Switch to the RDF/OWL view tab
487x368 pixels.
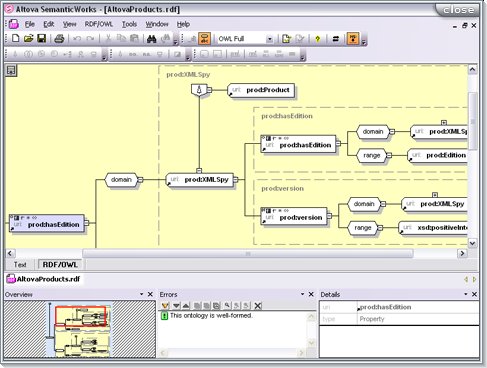[60, 265]
